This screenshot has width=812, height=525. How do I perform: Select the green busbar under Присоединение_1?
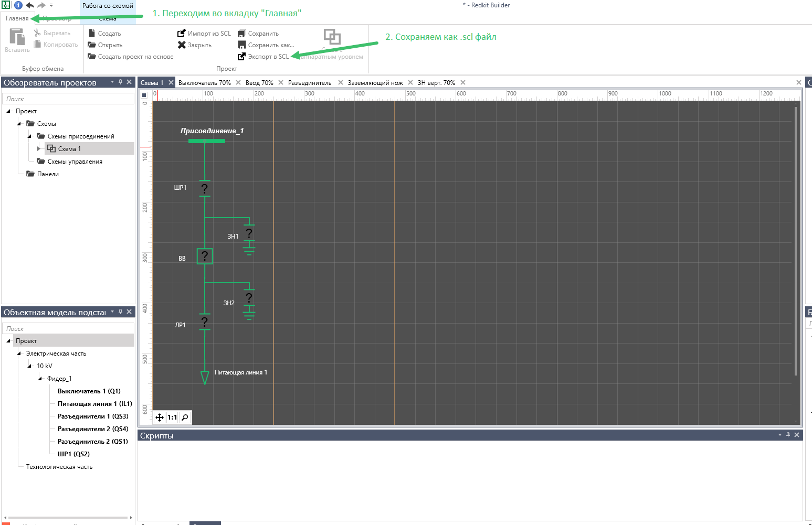(207, 141)
